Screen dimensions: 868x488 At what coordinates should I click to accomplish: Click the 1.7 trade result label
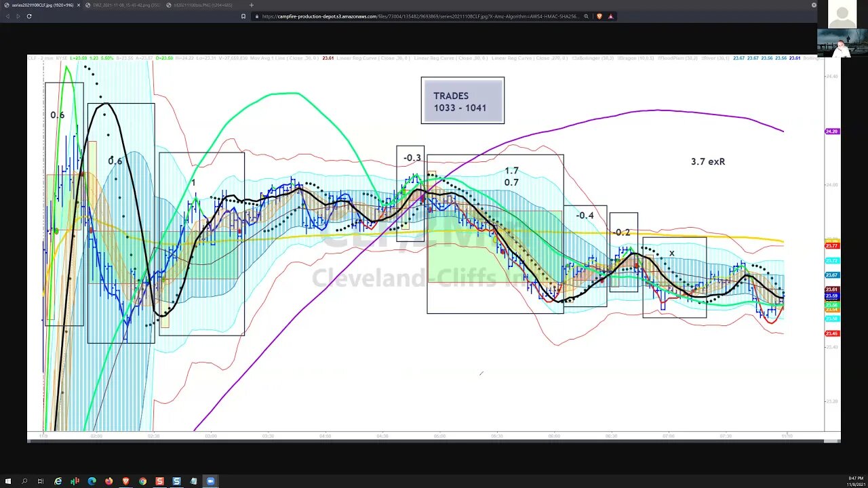(511, 171)
